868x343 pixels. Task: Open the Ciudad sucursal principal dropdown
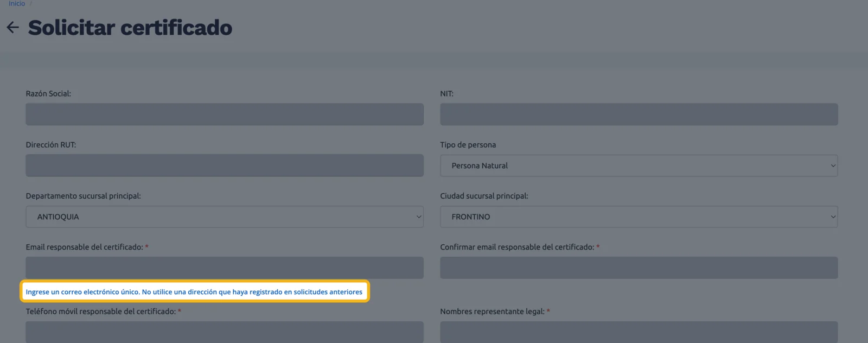(639, 217)
